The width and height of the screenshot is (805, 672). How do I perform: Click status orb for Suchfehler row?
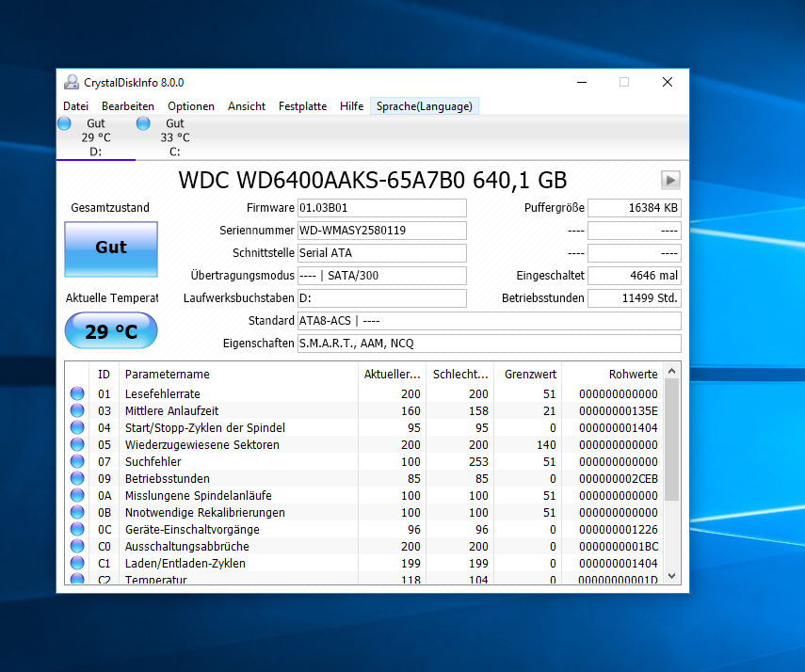pos(77,461)
